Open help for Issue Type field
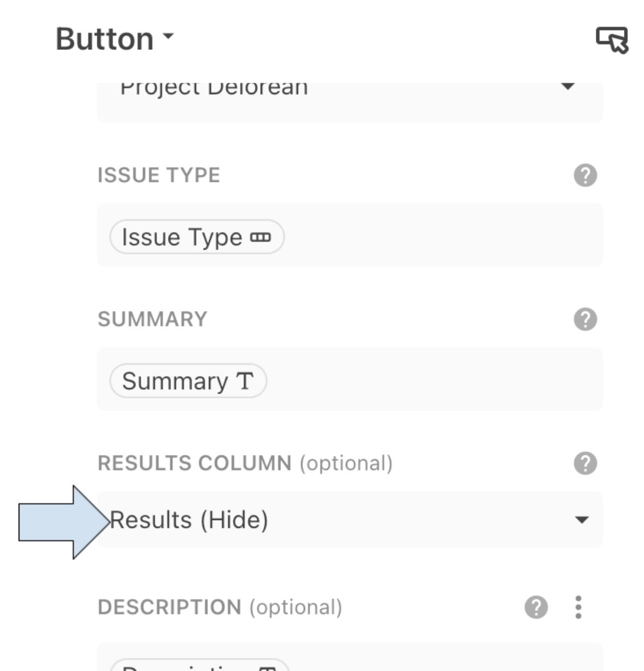This screenshot has width=644, height=671. 585,175
